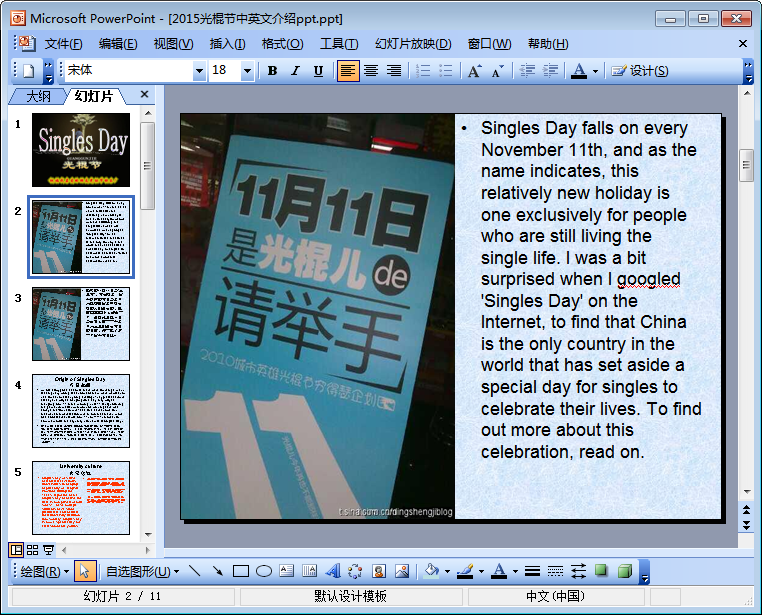Viewport: 762px width, 615px height.
Task: Insert a horizontal text box
Action: point(287,571)
